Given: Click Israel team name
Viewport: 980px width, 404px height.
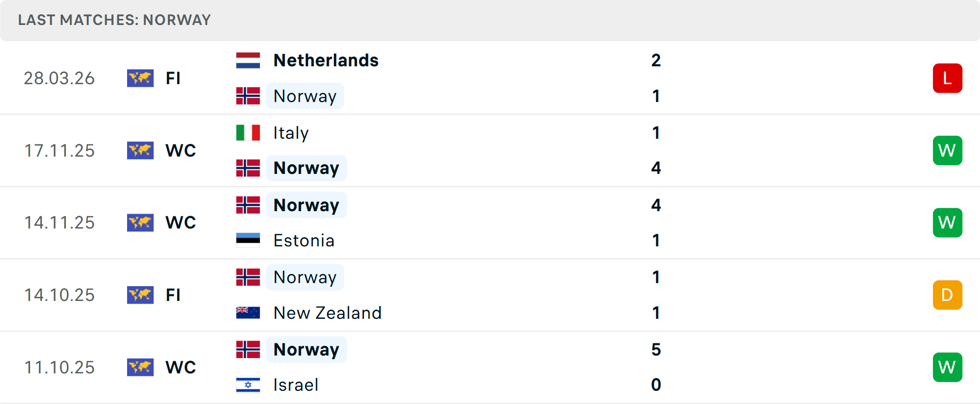Looking at the screenshot, I should coord(296,385).
